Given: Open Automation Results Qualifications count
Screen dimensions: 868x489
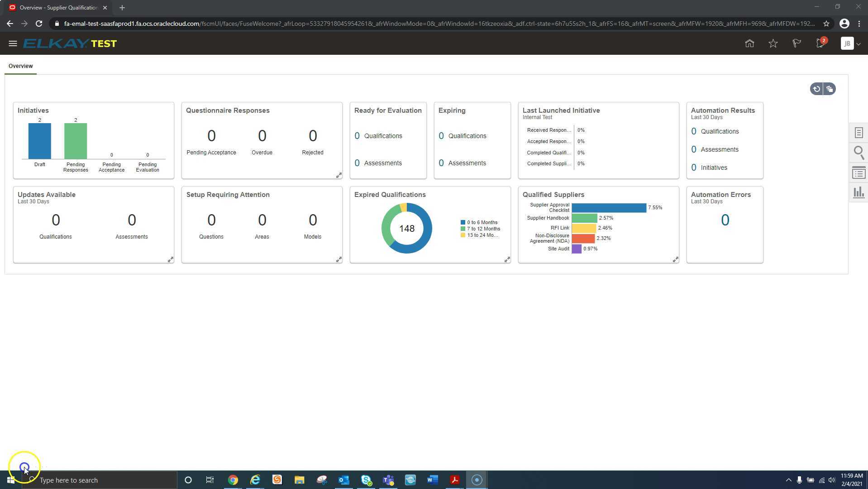Looking at the screenshot, I should tap(694, 131).
